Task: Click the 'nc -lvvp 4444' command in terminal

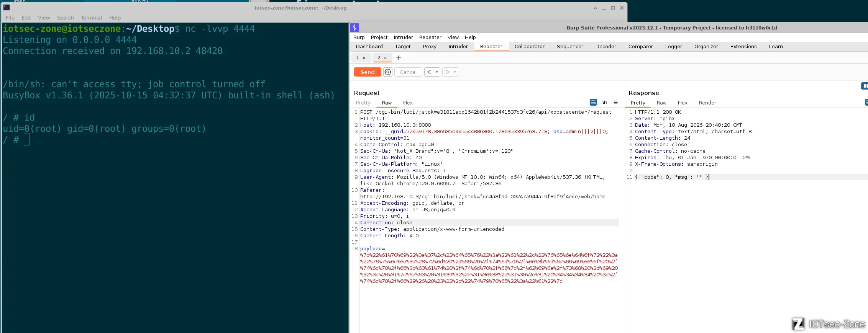Action: [220, 29]
